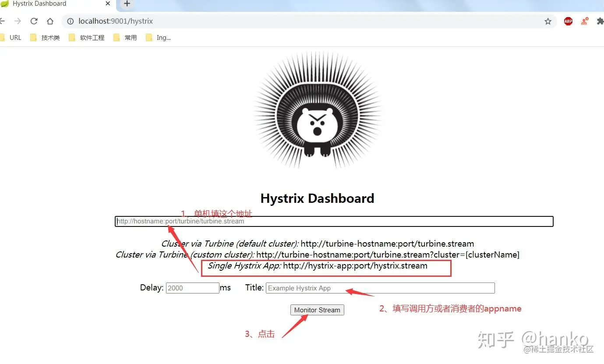Click the turbine default cluster URL text

pyautogui.click(x=387, y=244)
